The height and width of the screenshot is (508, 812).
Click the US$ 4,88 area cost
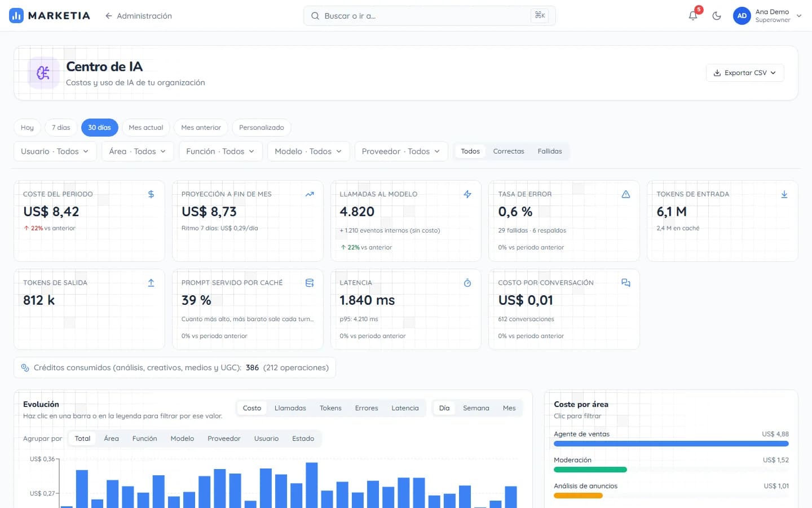[775, 434]
